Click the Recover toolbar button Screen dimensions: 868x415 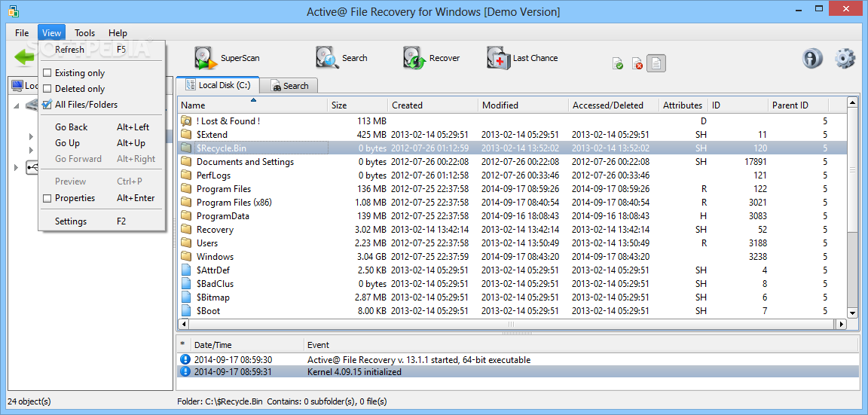[x=431, y=57]
